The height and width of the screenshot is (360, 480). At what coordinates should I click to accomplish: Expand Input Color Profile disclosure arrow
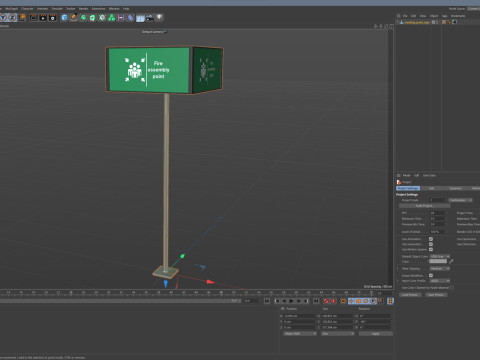398,281
